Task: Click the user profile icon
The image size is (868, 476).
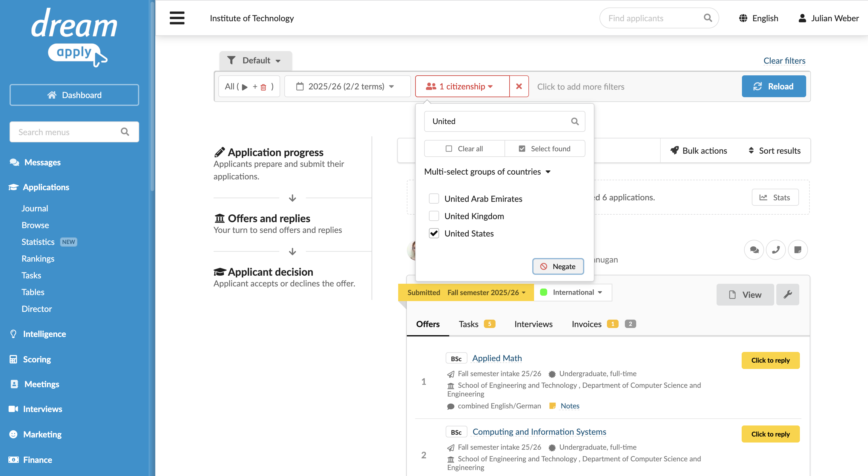Action: pyautogui.click(x=802, y=18)
